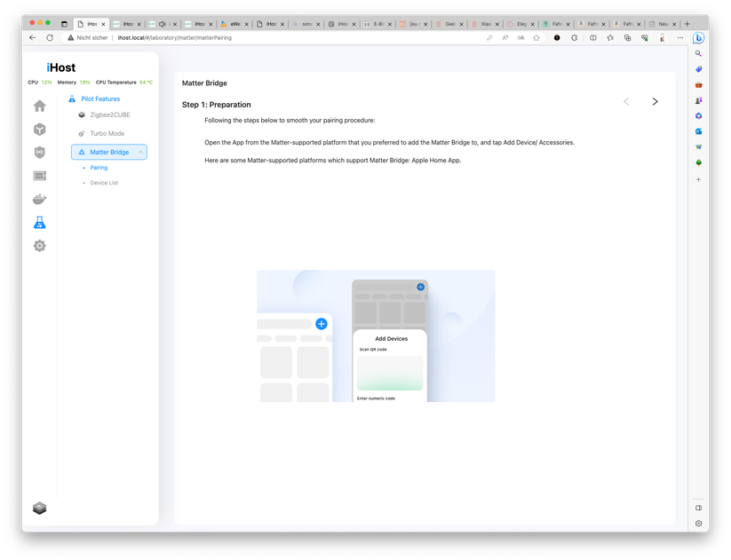
Task: Click the Zigbee2CUBE cube icon
Action: (82, 114)
